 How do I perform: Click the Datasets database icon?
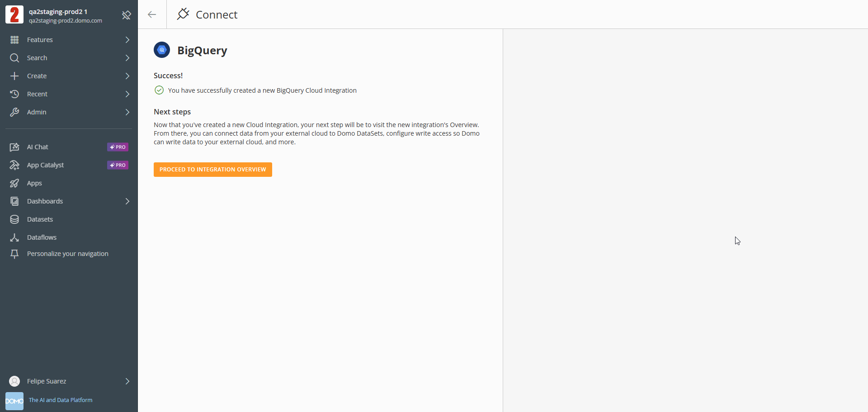pos(14,219)
